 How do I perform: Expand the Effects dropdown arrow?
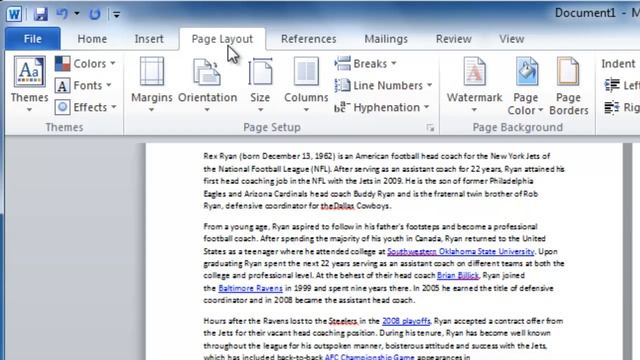[113, 107]
